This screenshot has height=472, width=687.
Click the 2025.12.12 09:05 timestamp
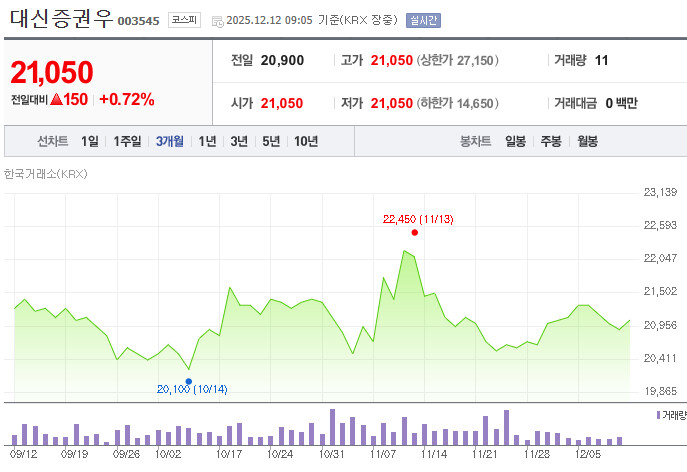point(269,21)
